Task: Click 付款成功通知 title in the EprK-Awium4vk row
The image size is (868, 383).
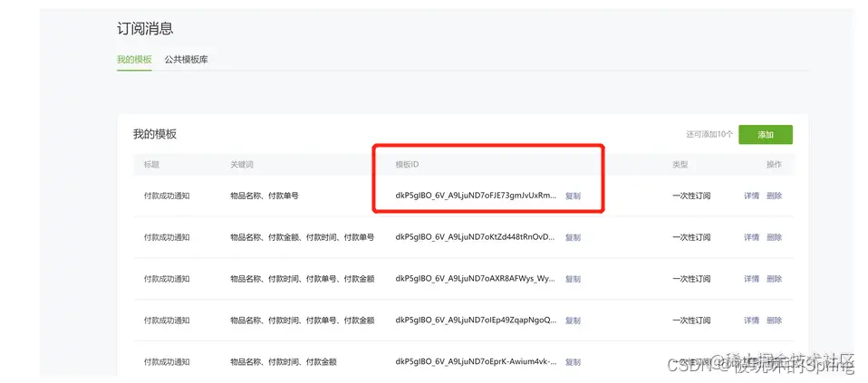Action: pos(167,362)
